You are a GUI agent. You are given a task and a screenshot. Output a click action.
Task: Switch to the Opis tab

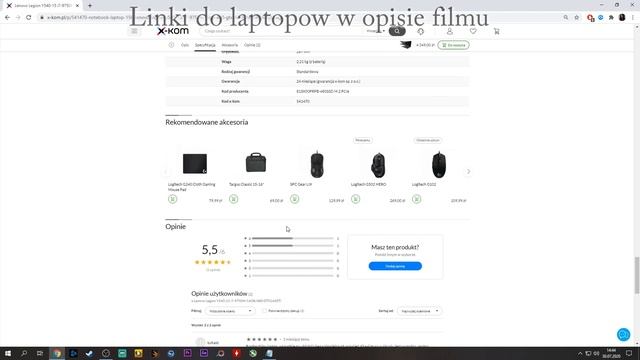click(x=185, y=45)
